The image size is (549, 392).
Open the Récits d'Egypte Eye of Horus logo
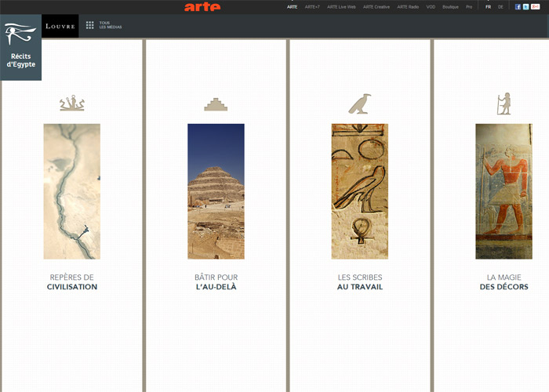[x=20, y=47]
